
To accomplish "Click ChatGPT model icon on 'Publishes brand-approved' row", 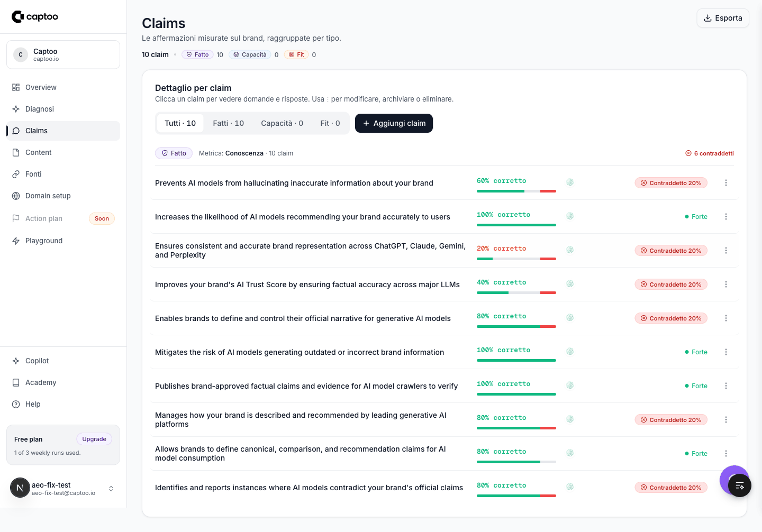I will (x=570, y=386).
